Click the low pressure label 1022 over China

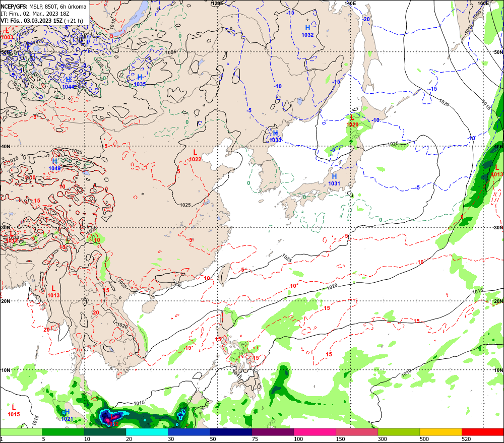[196, 159]
